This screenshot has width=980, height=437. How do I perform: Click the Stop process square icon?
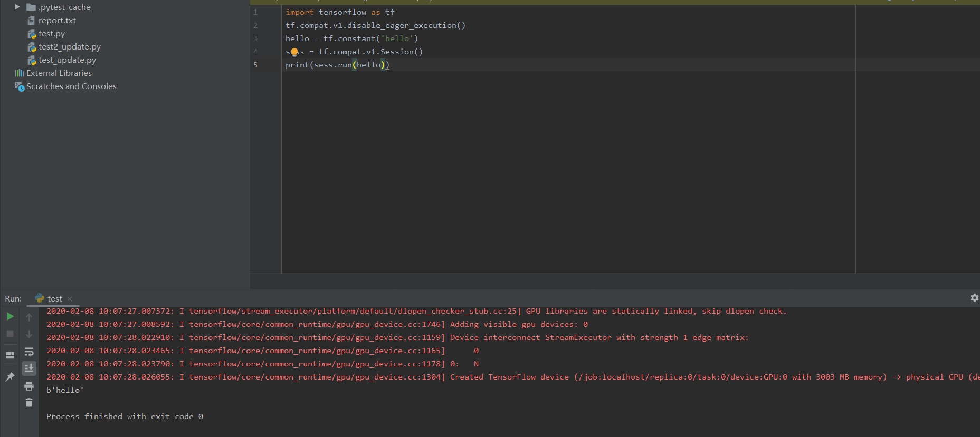point(10,334)
